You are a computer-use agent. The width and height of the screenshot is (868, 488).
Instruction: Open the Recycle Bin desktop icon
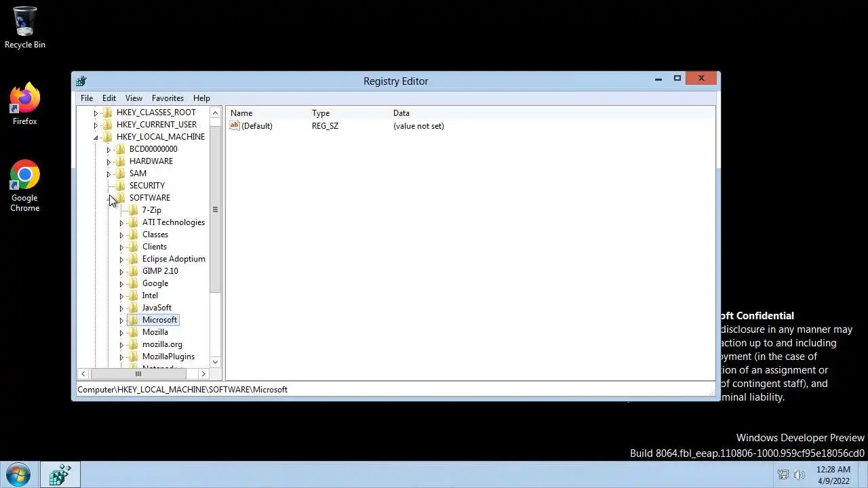tap(24, 27)
